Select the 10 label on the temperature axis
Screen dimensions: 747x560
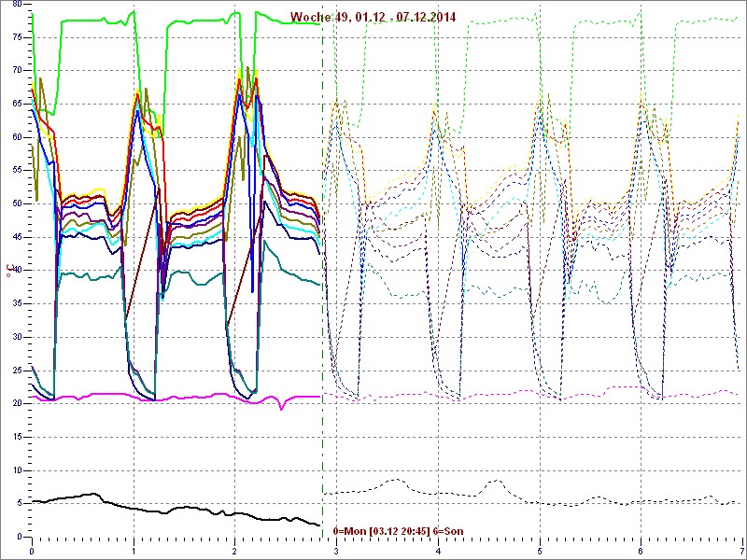coord(17,470)
